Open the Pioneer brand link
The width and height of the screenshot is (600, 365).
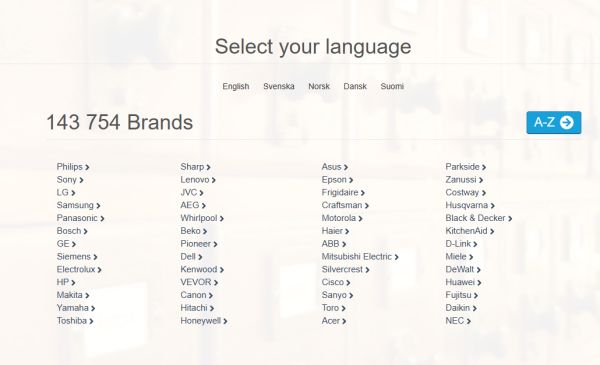tap(199, 244)
